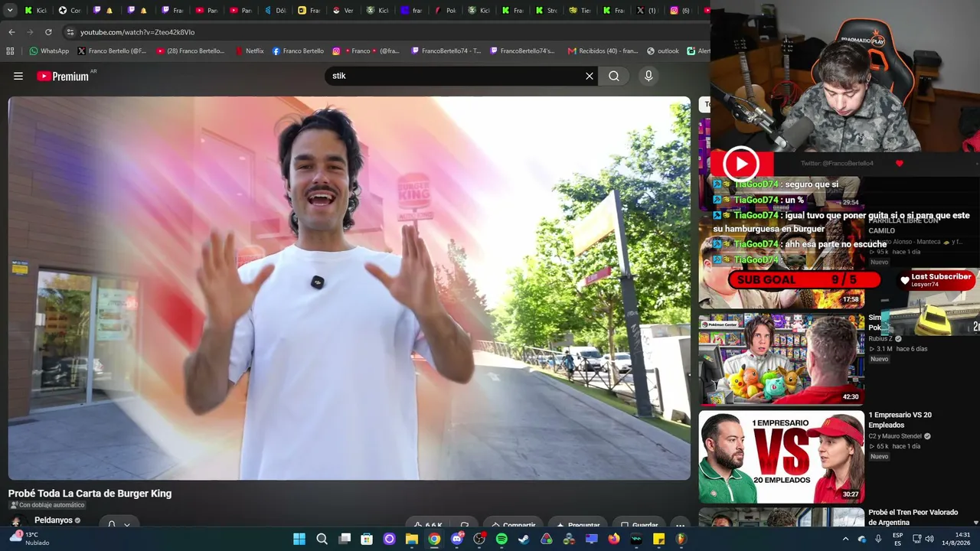Open the 'FrancoBertello74 - T...' Twitch bookmark

pyautogui.click(x=446, y=51)
